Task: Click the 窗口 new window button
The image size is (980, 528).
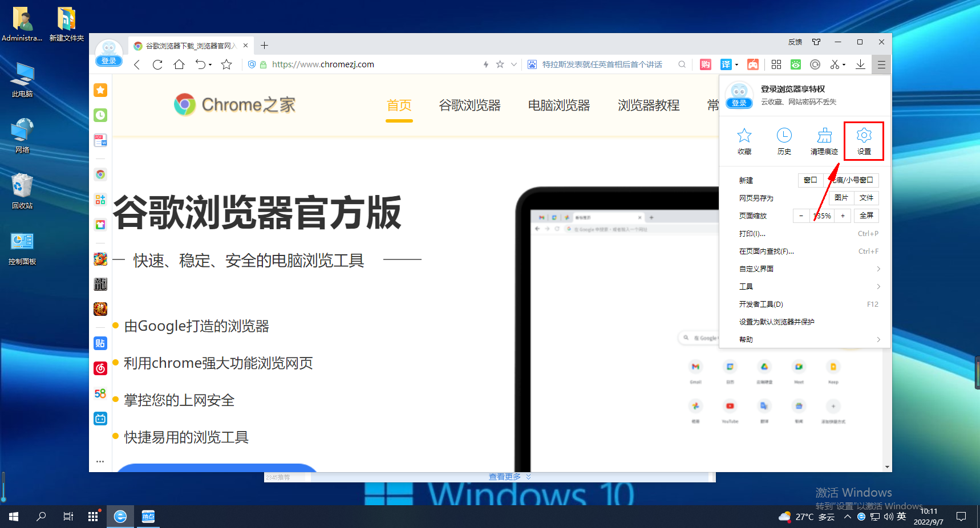Action: [810, 180]
